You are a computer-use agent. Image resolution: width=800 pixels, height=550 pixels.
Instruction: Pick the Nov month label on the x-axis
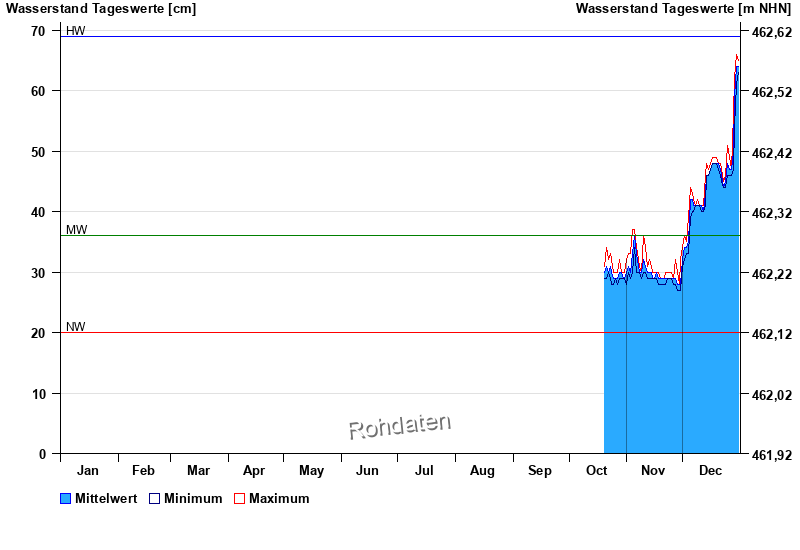pos(653,471)
